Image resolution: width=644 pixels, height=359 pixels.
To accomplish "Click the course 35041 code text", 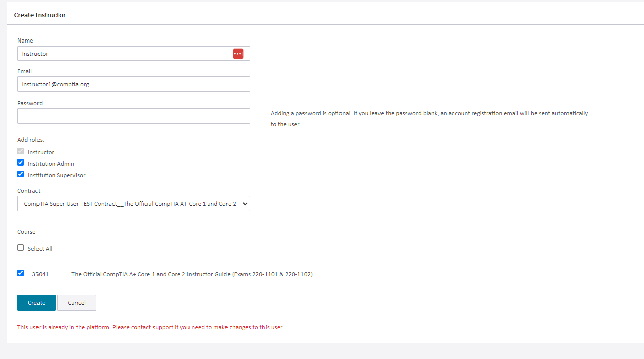I will pos(40,274).
